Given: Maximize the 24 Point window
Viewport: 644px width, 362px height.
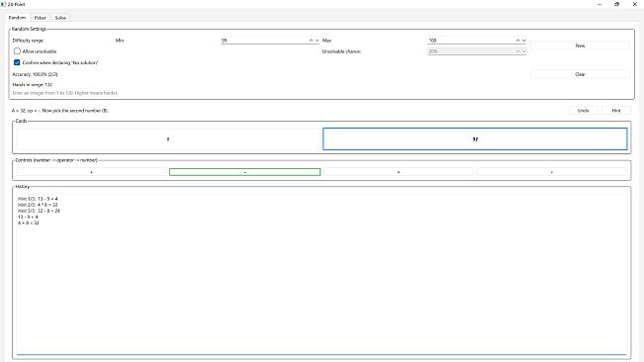Looking at the screenshot, I should pos(617,4).
